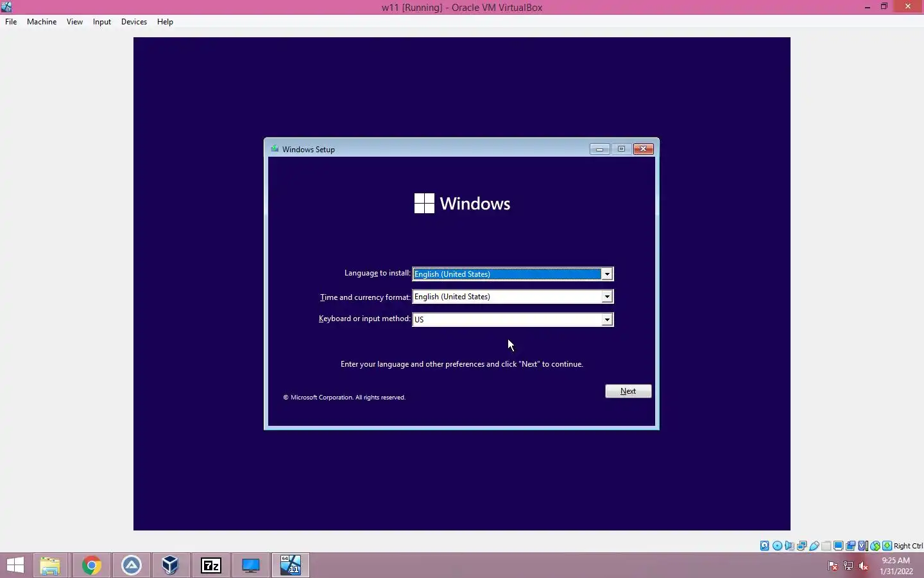
Task: Open the Machine menu
Action: 42,22
